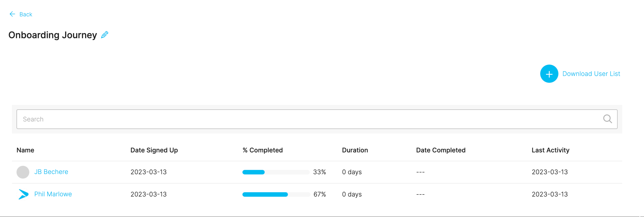Sort by the Name column header
Viewport: 644px width, 217px height.
tap(25, 150)
